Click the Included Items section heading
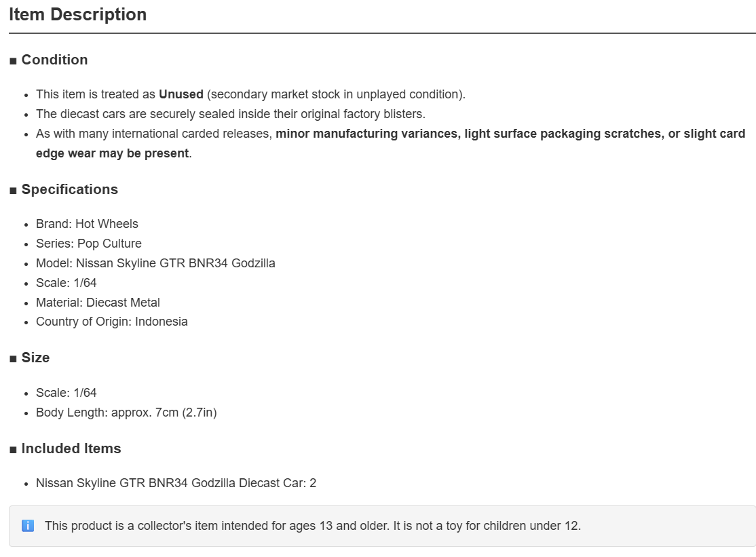Viewport: 756px width, 557px height. [71, 448]
